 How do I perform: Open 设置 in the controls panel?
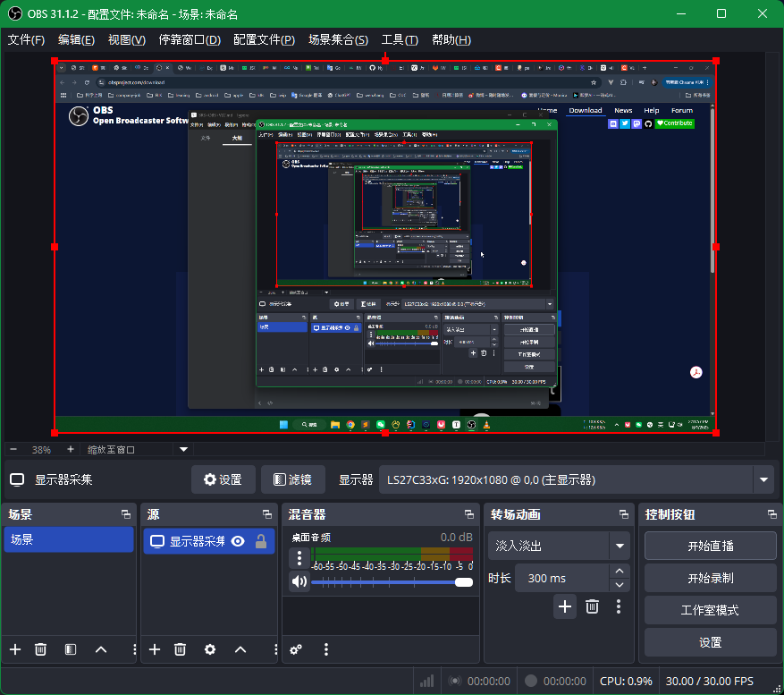[x=711, y=642]
